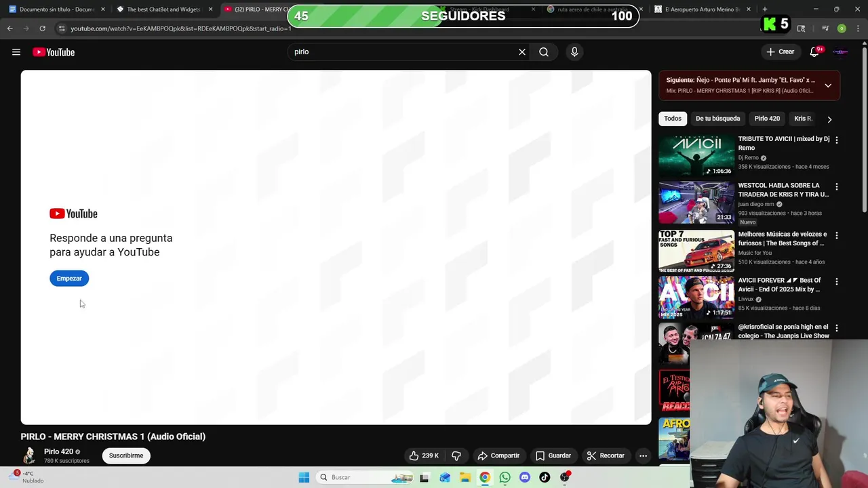Screen dimensions: 868x488
Task: Start voice search with microphone icon
Action: 574,52
